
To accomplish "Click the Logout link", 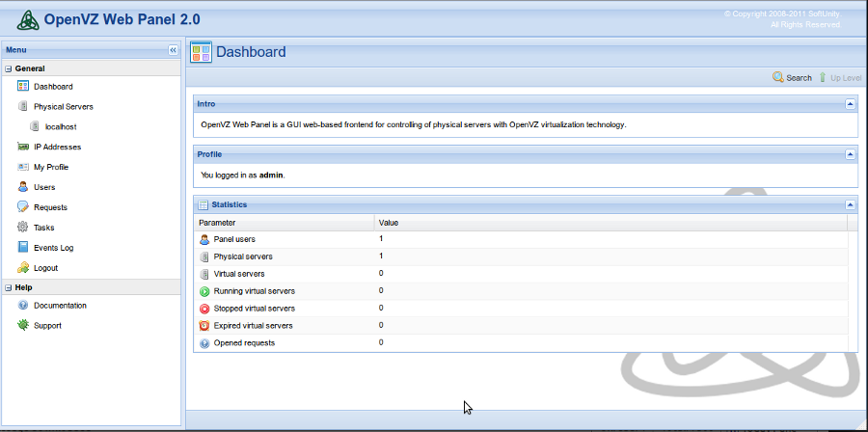I will [46, 268].
